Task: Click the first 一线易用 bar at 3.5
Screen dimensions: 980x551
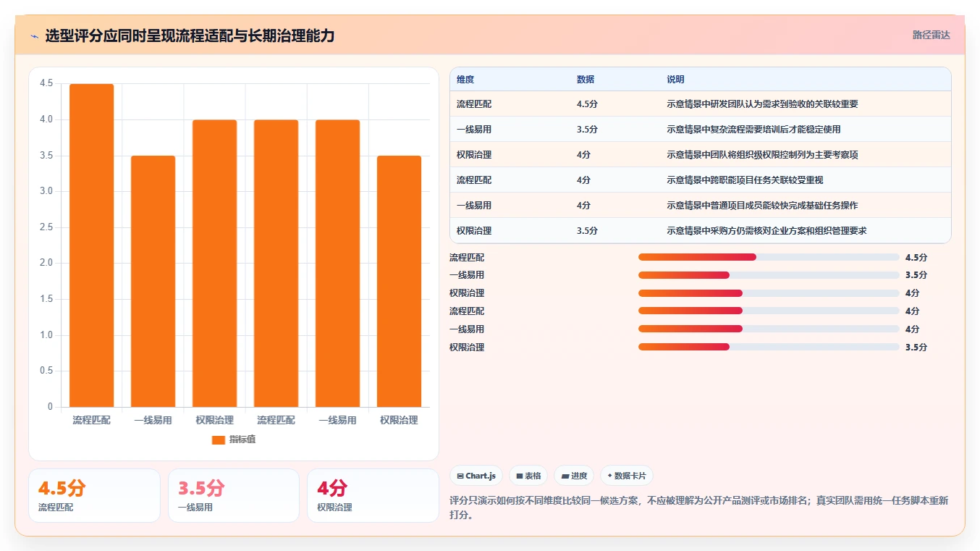Action: click(x=153, y=281)
